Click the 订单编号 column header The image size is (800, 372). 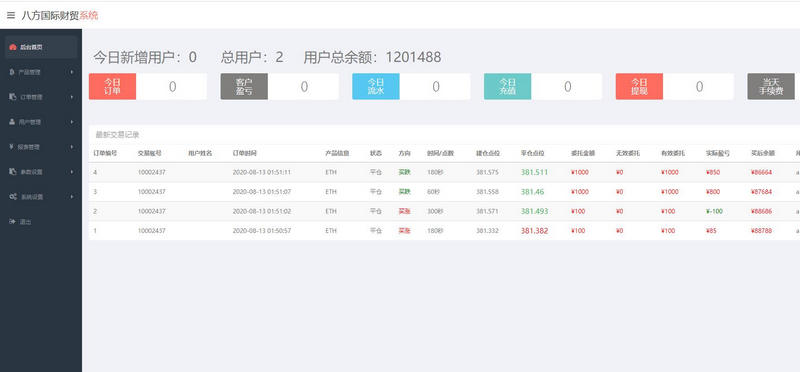(x=105, y=153)
